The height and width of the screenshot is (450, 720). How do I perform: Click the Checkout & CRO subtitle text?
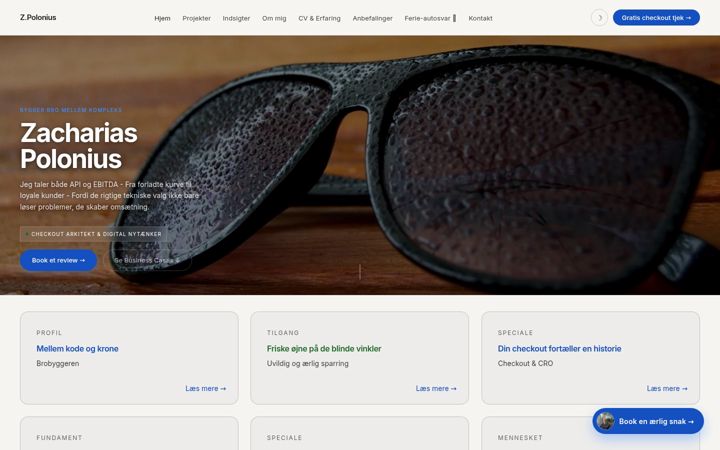525,363
